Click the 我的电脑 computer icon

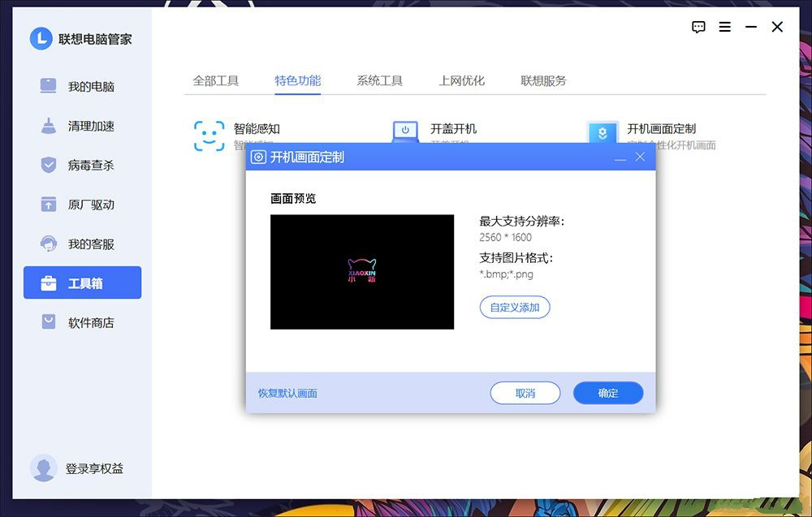coord(48,86)
